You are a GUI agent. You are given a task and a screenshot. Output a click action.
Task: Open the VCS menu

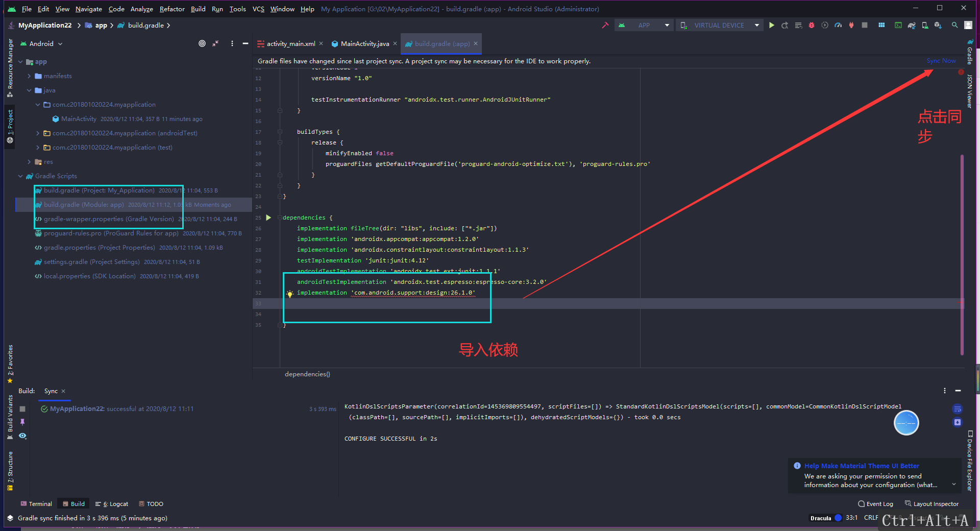tap(258, 9)
